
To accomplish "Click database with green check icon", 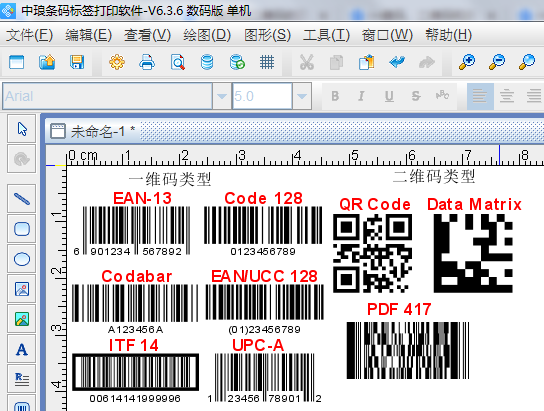I will [237, 63].
